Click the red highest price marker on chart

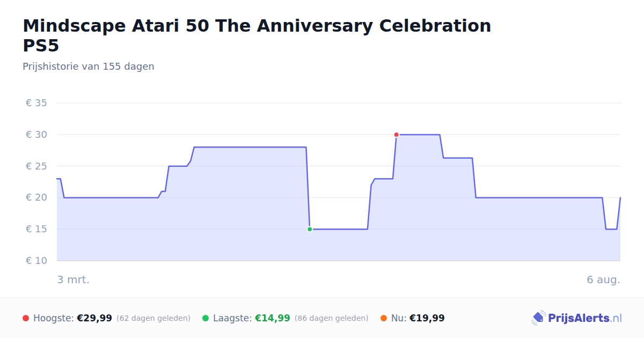pyautogui.click(x=396, y=135)
